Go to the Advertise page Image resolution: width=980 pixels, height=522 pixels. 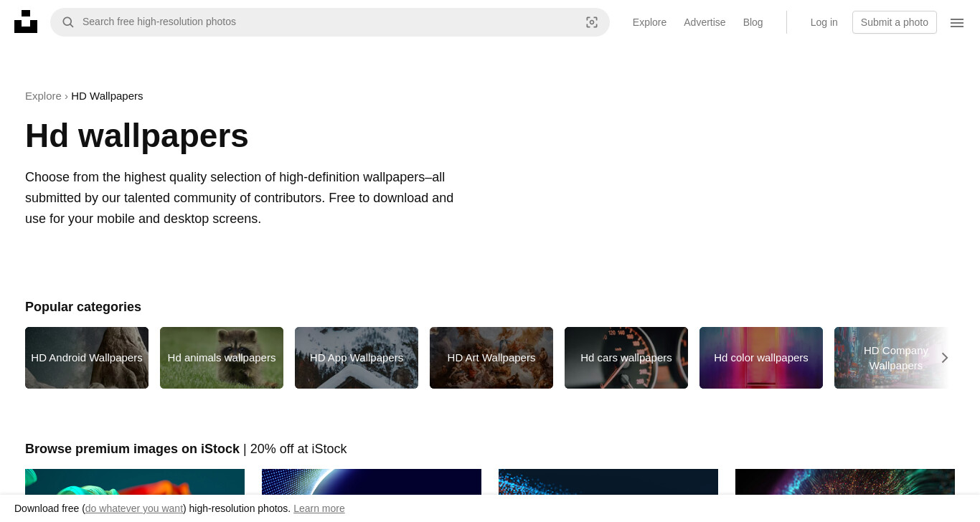(x=705, y=22)
